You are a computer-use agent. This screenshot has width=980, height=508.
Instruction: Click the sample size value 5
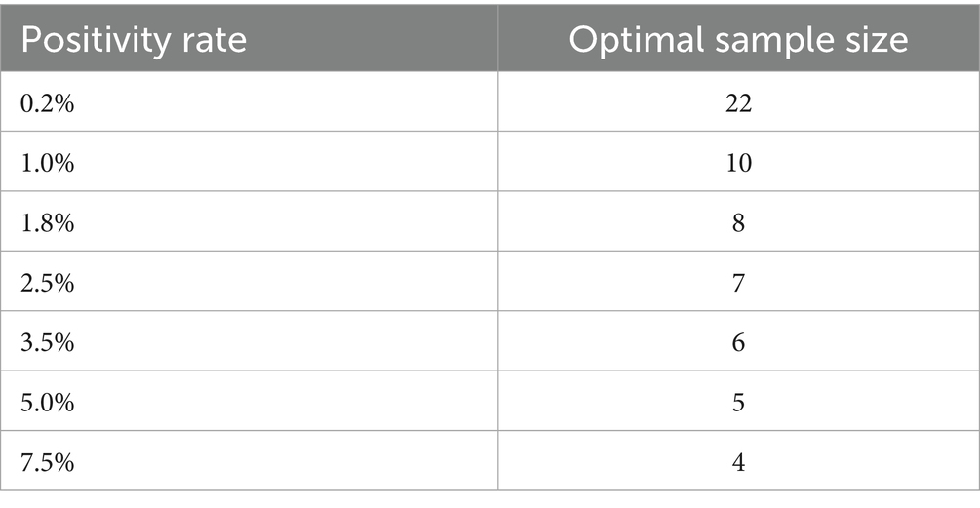click(738, 401)
